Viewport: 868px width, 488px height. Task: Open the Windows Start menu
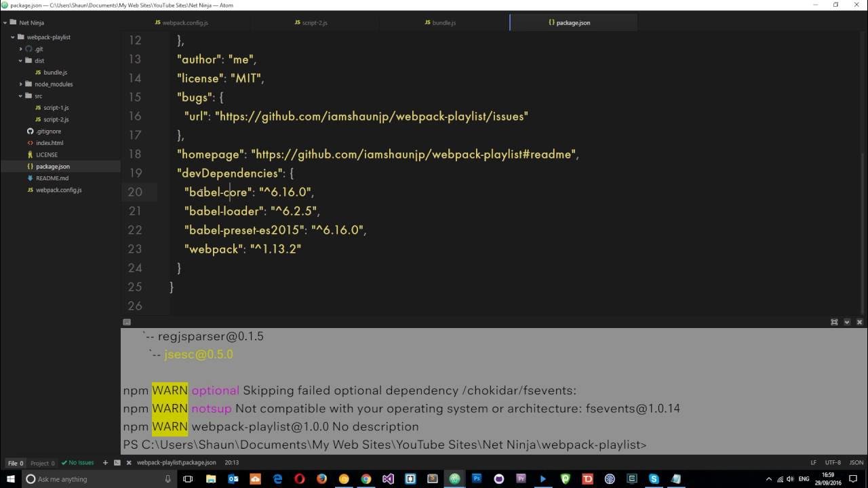[x=11, y=479]
